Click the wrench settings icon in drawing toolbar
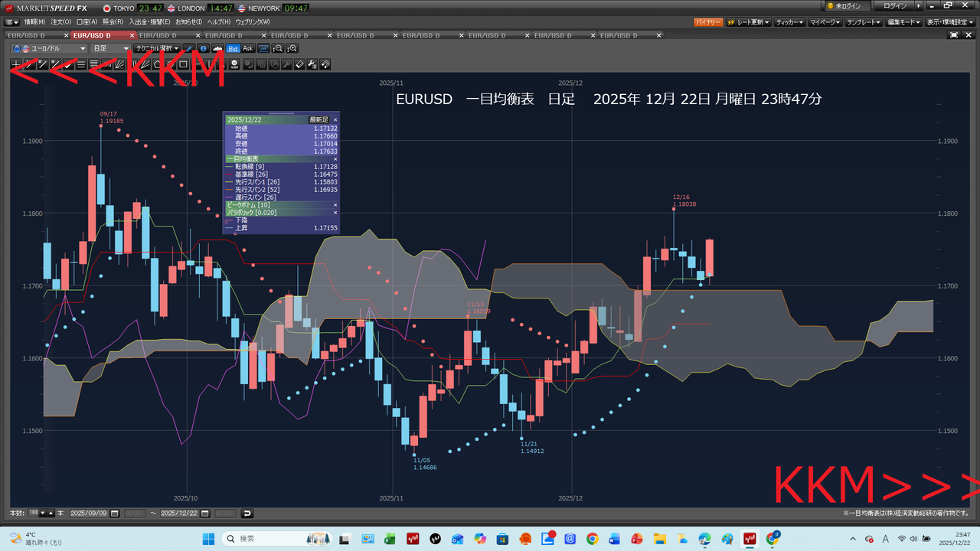980x551 pixels. click(287, 64)
